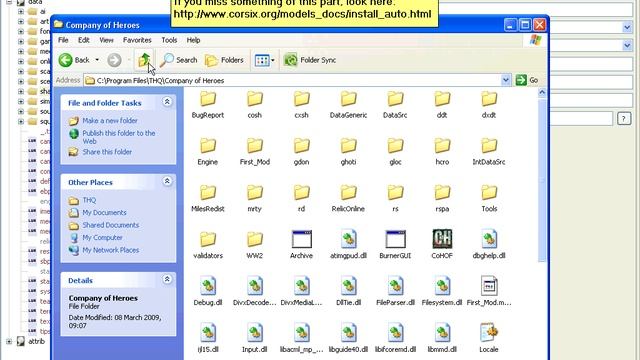Select the validators folder
Screen dimensions: 640x360
[x=208, y=246]
